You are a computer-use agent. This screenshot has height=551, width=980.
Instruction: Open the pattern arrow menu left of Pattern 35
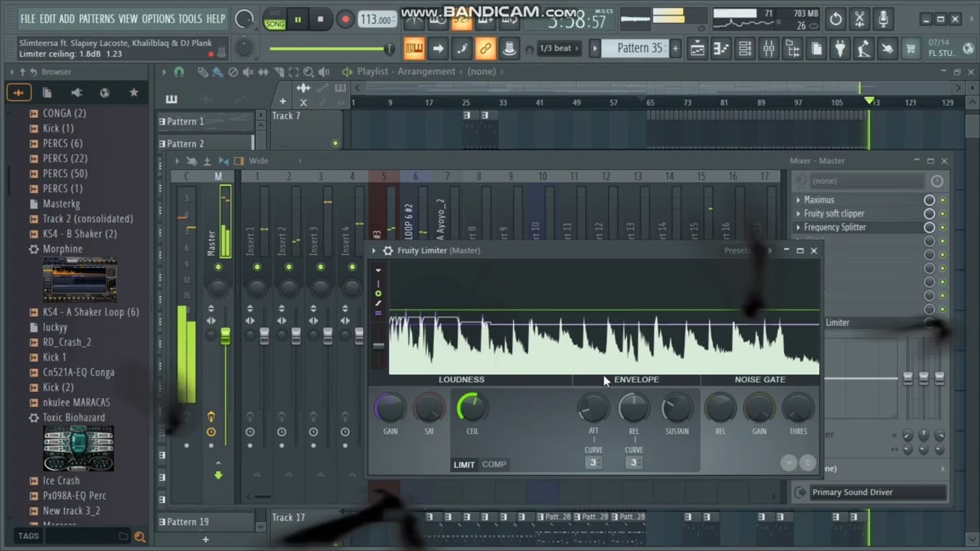click(594, 49)
